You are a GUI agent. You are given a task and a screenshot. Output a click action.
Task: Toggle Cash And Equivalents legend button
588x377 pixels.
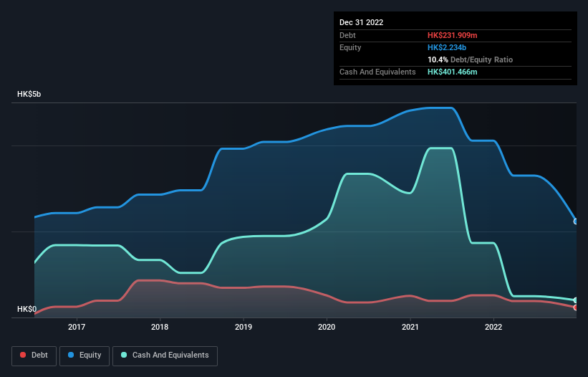pyautogui.click(x=165, y=355)
